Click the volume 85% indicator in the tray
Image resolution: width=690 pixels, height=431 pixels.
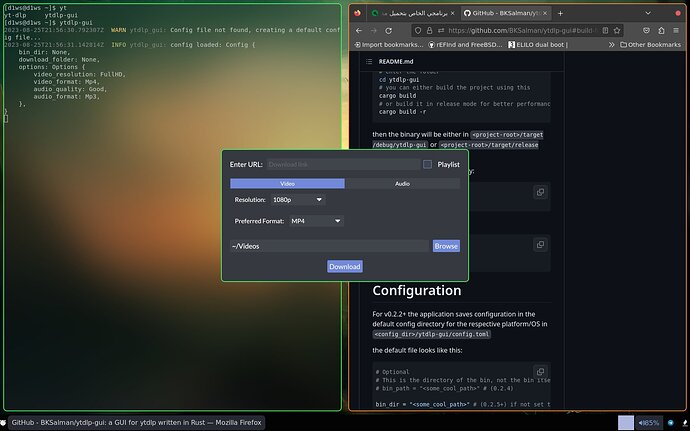[x=649, y=423]
